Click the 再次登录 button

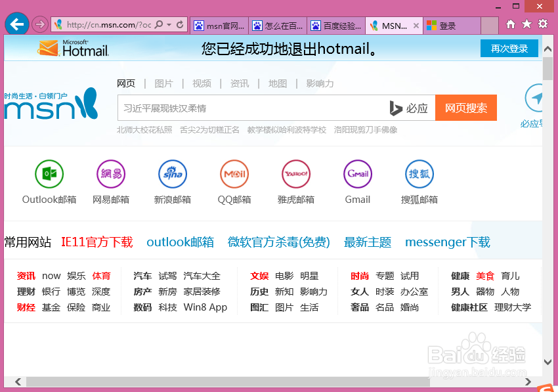pos(509,48)
